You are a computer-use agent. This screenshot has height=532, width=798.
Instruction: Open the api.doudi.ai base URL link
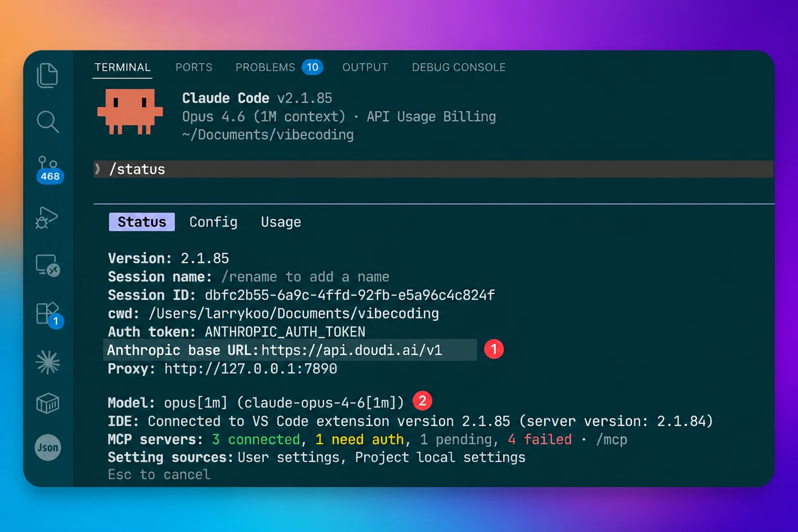point(352,350)
